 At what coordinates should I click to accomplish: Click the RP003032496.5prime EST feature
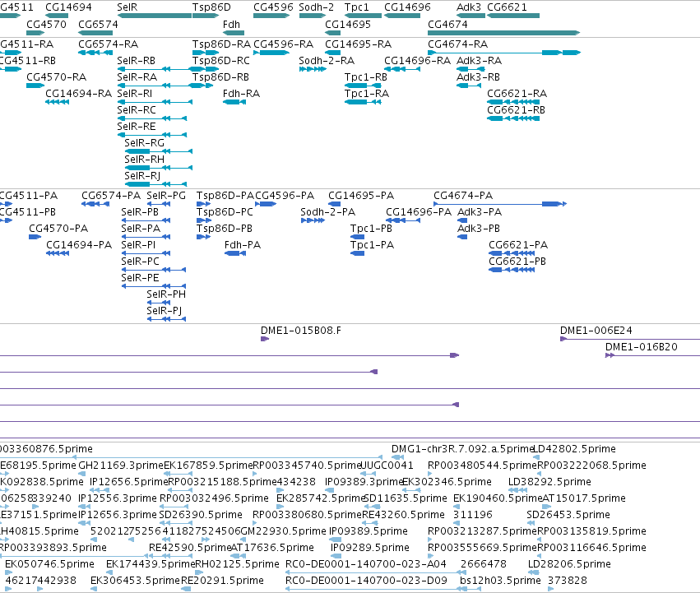coord(174,507)
